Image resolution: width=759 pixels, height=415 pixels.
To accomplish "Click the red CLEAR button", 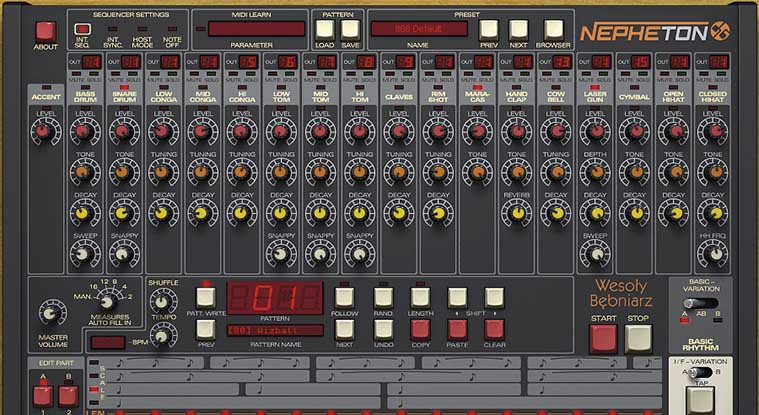I will coord(494,330).
